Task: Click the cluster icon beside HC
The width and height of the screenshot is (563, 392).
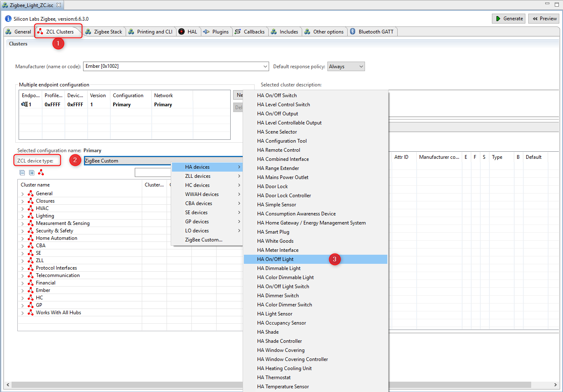Action: [x=31, y=298]
